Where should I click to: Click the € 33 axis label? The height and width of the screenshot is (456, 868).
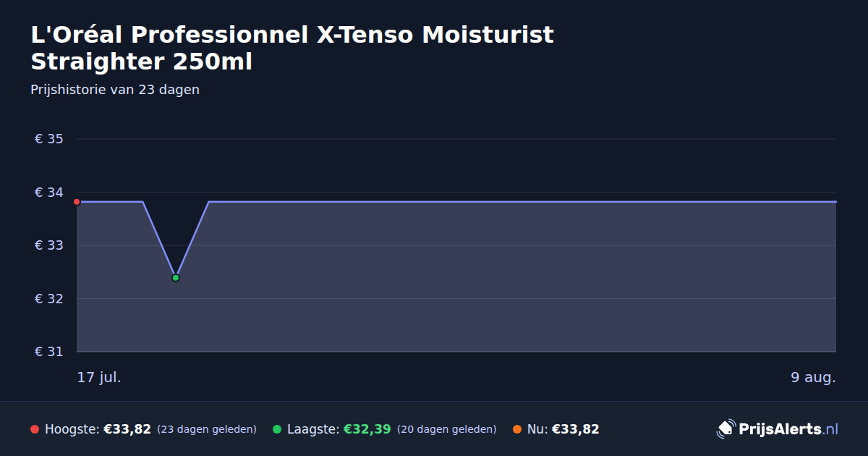pyautogui.click(x=49, y=245)
